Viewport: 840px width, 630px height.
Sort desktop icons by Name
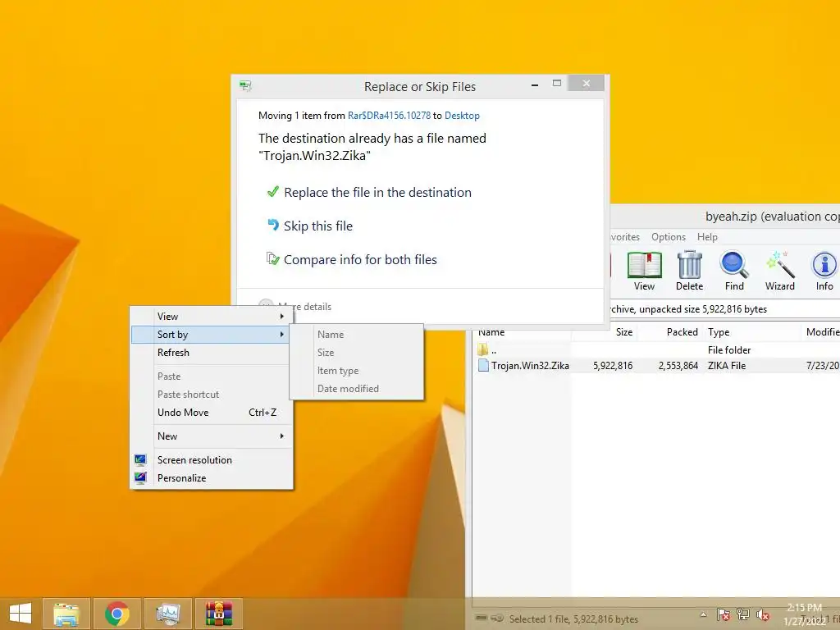coord(356,335)
